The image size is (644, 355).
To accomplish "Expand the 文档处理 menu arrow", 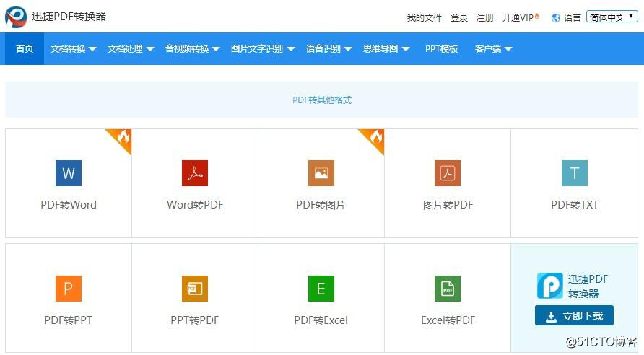I will 150,49.
